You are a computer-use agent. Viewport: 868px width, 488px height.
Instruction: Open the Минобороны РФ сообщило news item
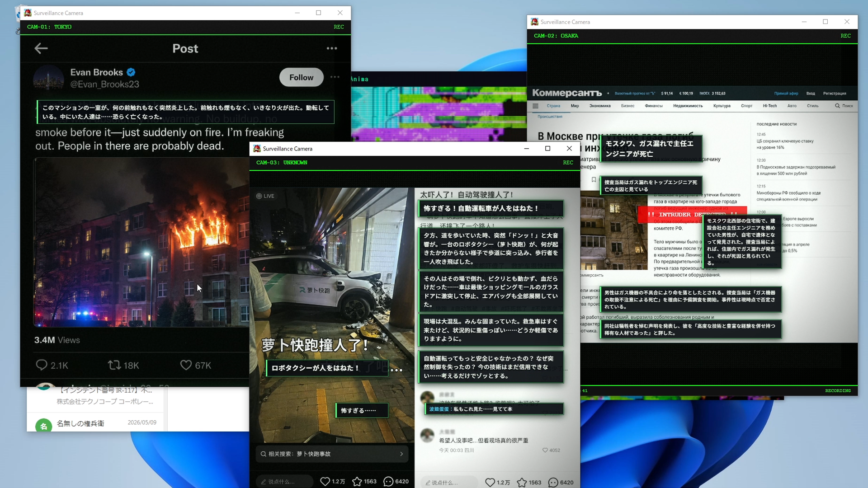click(788, 196)
